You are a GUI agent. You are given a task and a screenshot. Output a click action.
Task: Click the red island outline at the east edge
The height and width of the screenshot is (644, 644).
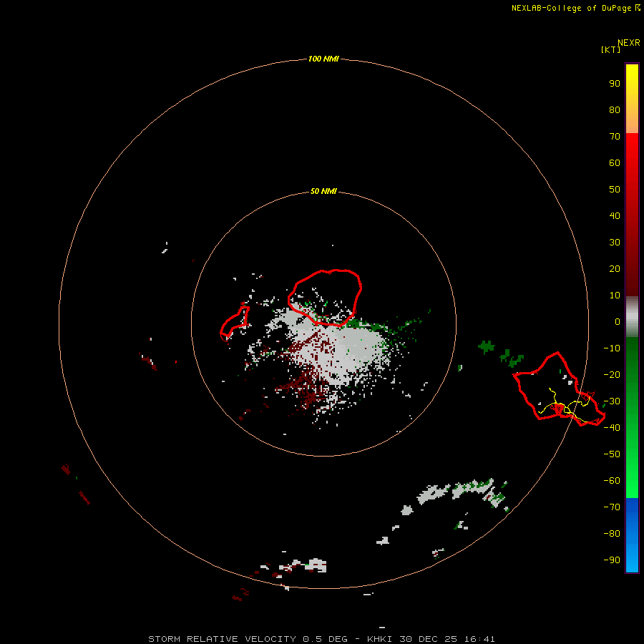(x=559, y=389)
